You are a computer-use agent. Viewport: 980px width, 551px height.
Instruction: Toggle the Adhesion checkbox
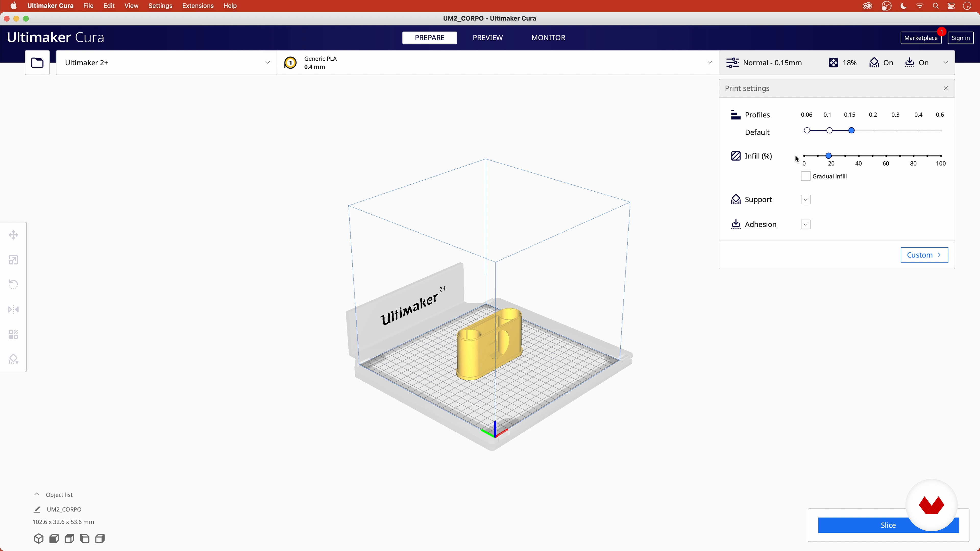805,224
